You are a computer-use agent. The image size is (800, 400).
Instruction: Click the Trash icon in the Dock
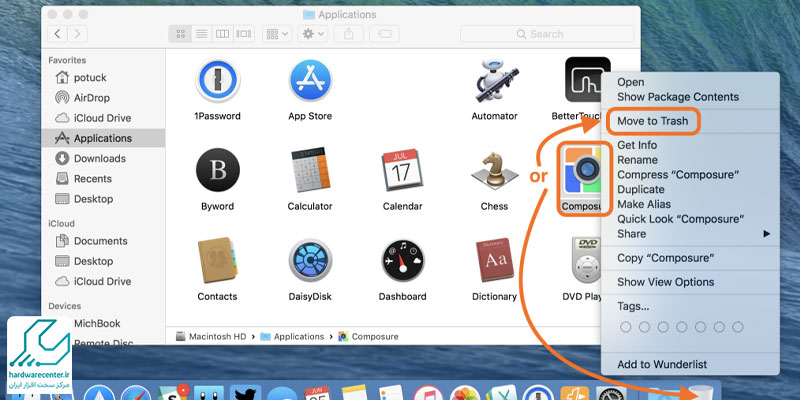click(x=701, y=393)
